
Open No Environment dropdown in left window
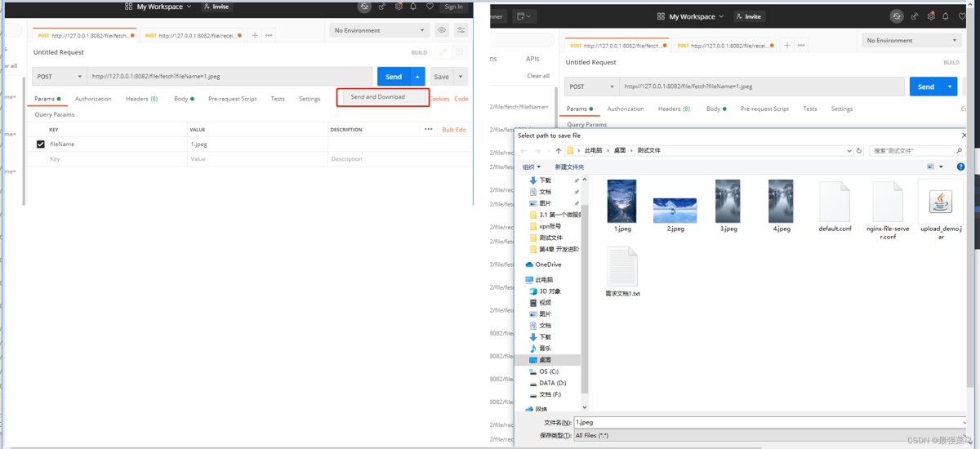(x=379, y=30)
